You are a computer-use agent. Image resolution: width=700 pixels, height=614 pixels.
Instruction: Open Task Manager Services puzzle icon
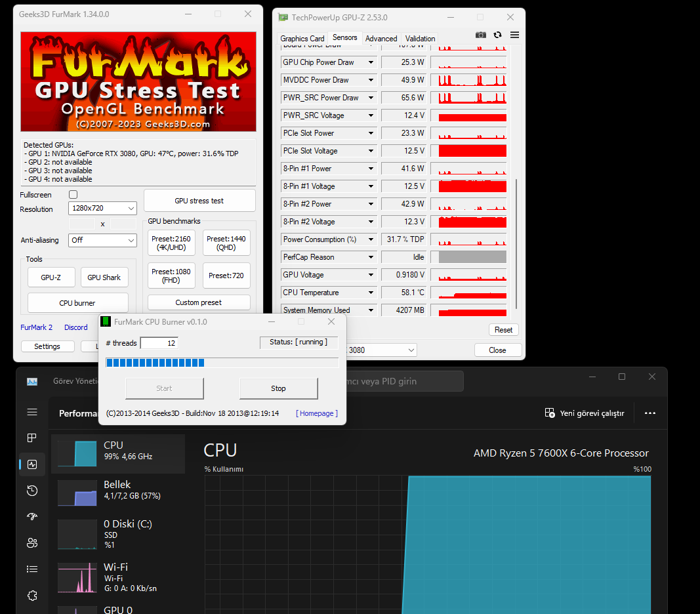point(32,595)
